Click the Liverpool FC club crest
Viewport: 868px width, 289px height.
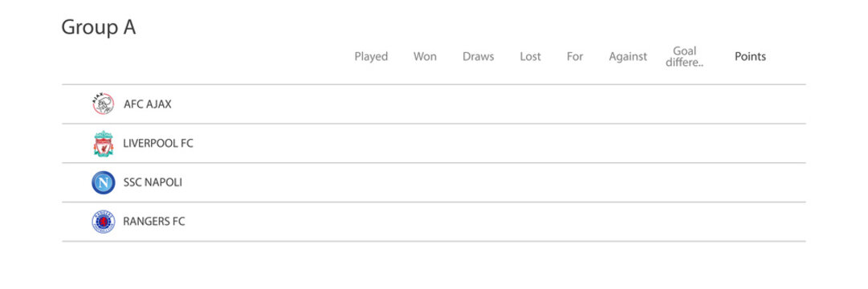[x=104, y=144]
